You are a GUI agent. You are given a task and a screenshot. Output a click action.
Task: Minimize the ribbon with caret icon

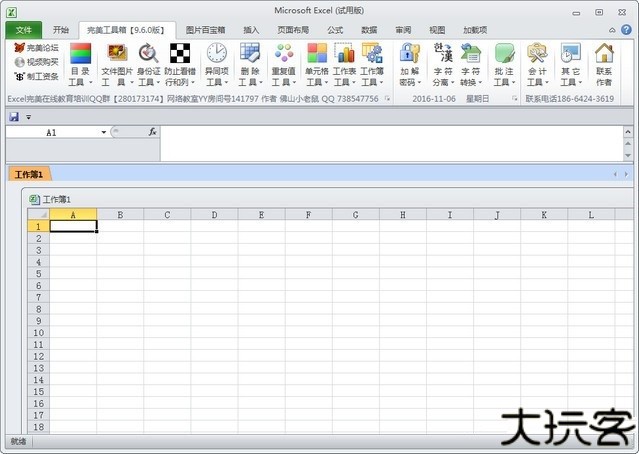(612, 30)
